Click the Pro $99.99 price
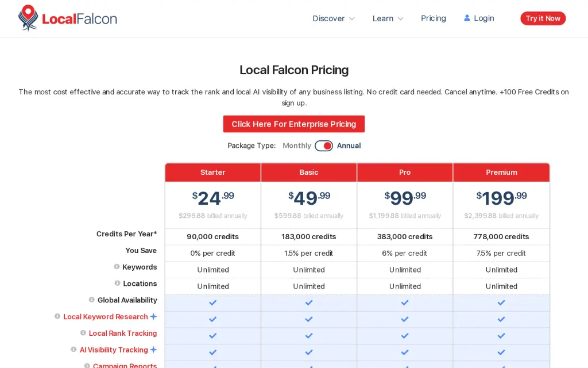The height and width of the screenshot is (368, 588). tap(405, 198)
